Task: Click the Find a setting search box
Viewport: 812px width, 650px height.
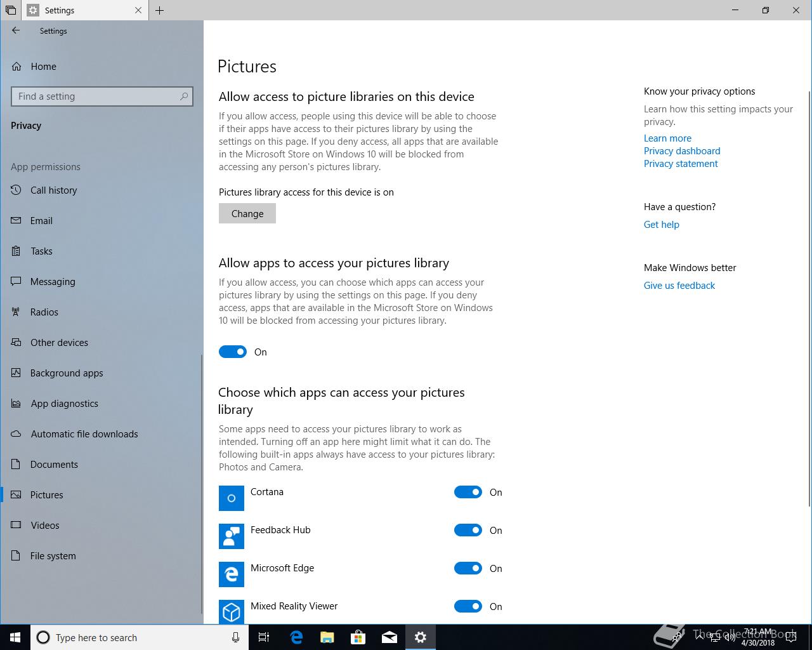Action: [x=101, y=96]
